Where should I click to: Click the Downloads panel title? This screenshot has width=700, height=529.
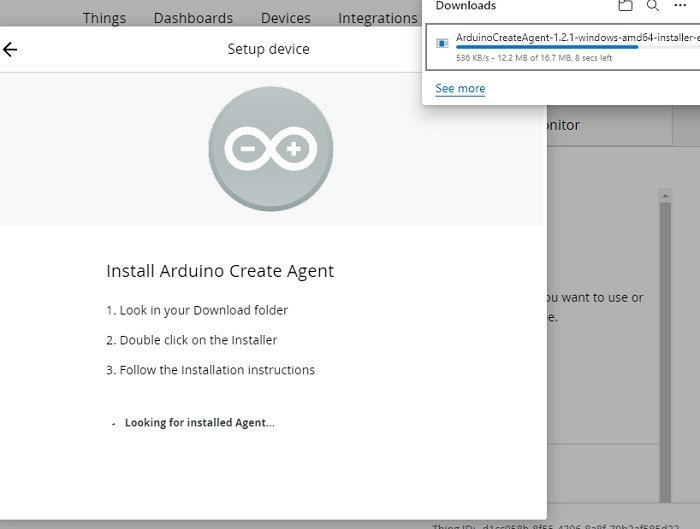[466, 6]
